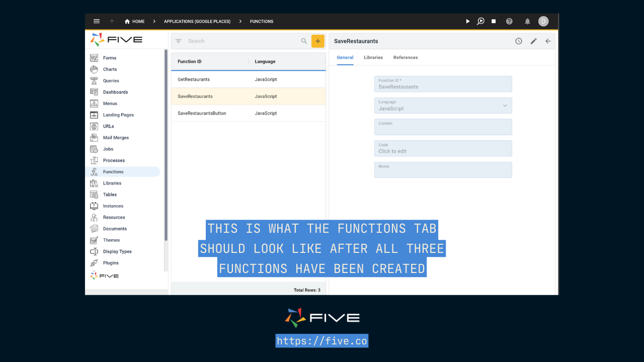This screenshot has width=644, height=362.
Task: Open the notifications bell icon
Action: (527, 21)
